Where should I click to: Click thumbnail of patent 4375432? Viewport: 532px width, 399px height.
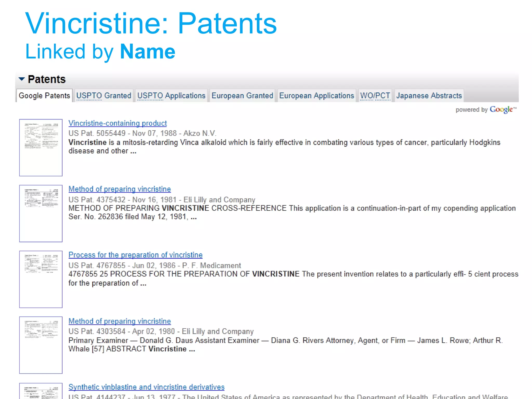pyautogui.click(x=41, y=214)
